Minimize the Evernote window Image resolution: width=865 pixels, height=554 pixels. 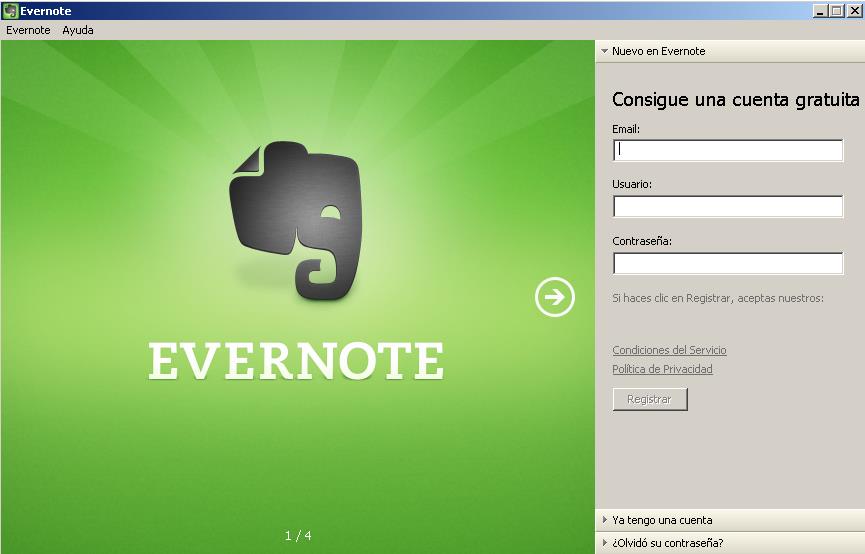(820, 10)
